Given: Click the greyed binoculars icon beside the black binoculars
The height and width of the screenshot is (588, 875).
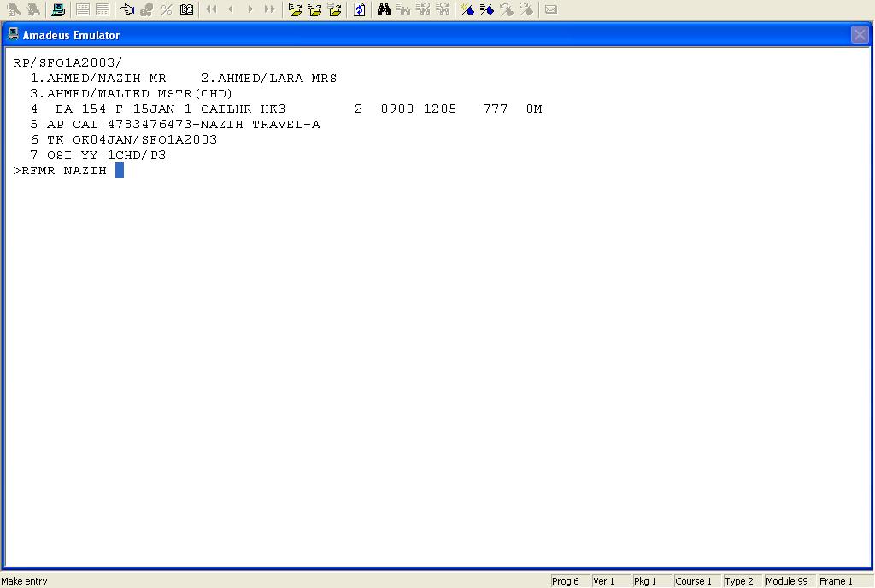Looking at the screenshot, I should click(x=403, y=9).
